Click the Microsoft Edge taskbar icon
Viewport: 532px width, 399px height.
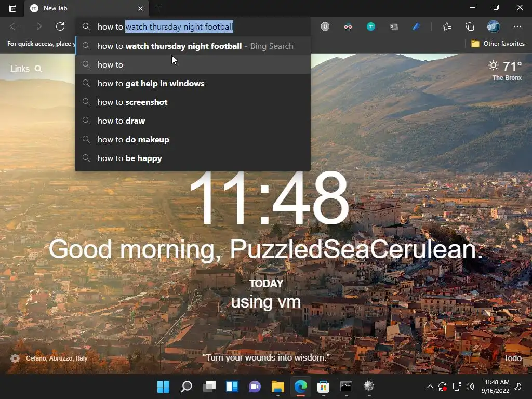tap(301, 387)
